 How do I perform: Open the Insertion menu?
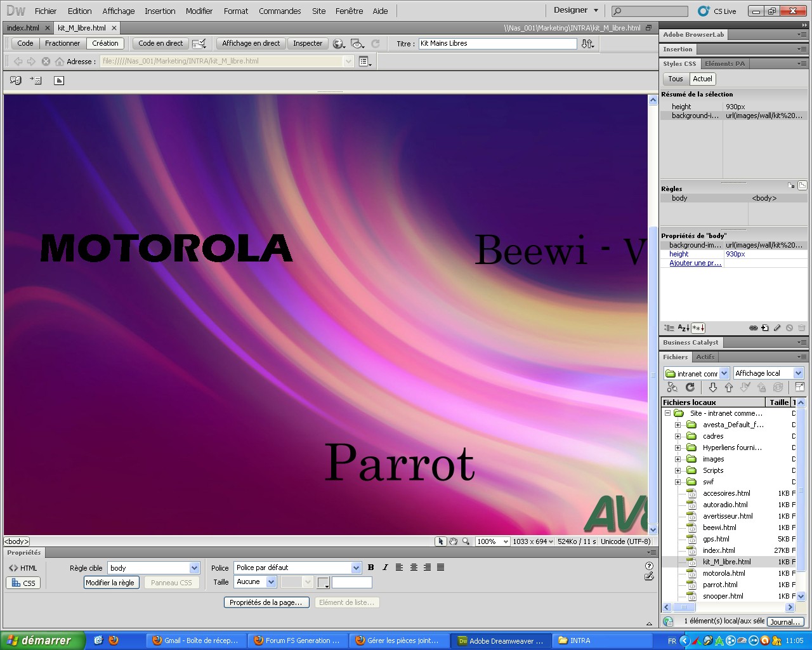coord(160,11)
